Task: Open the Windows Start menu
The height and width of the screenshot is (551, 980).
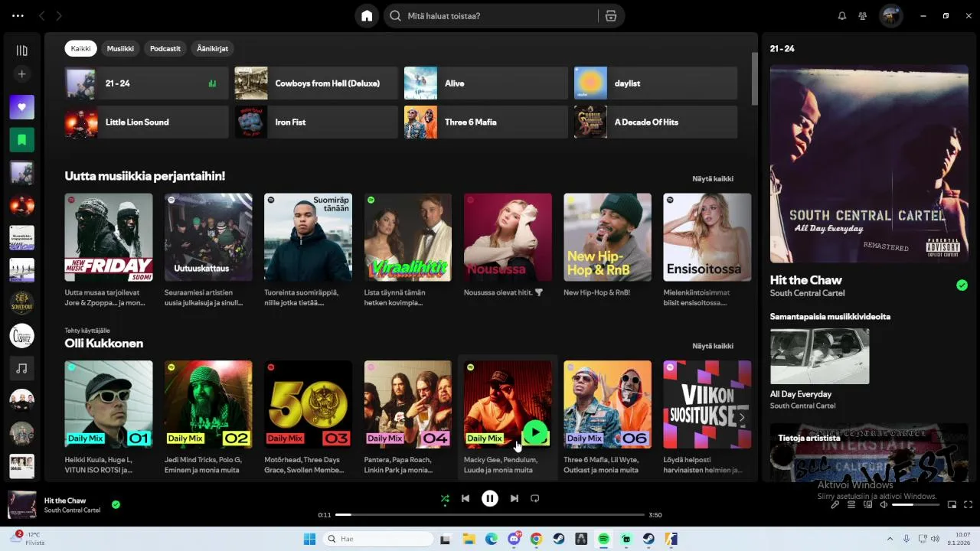Action: tap(309, 539)
